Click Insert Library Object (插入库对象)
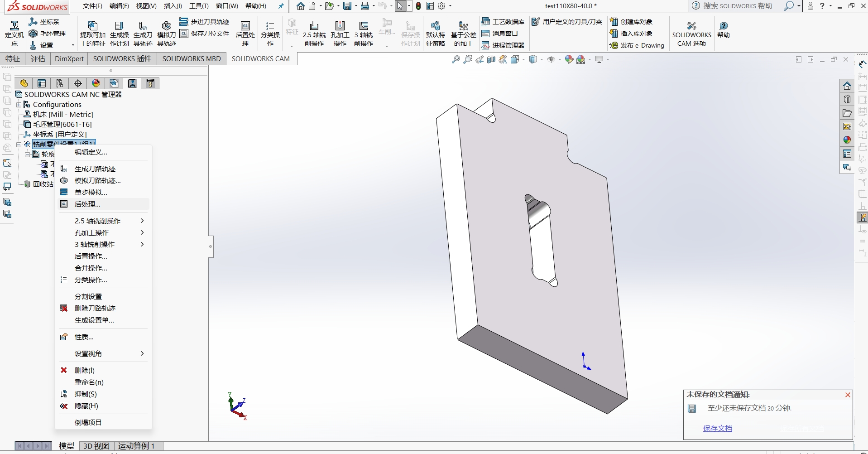The width and height of the screenshot is (868, 454). coord(631,34)
